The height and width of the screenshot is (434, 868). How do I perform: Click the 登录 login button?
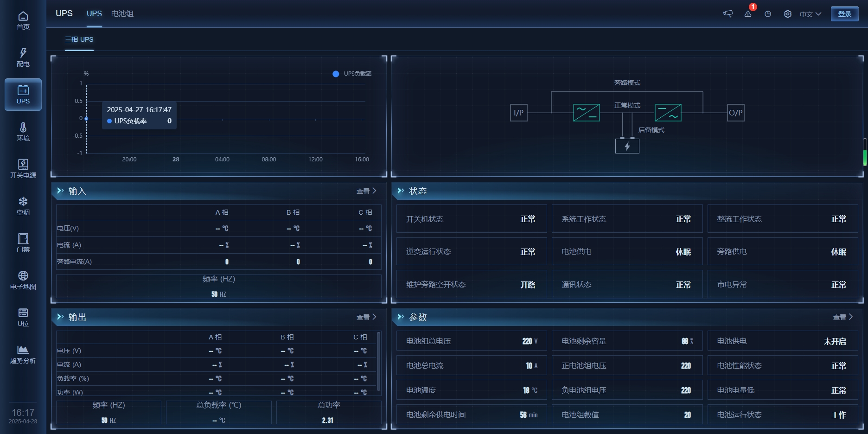tap(844, 14)
